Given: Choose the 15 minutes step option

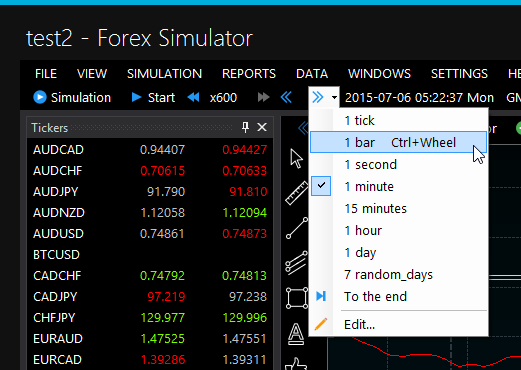Looking at the screenshot, I should coord(399,208).
